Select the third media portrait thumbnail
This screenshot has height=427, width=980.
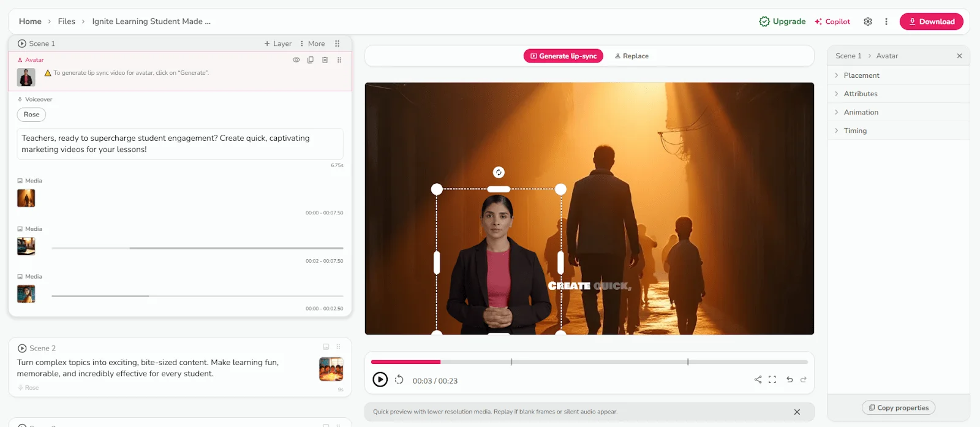tap(26, 294)
